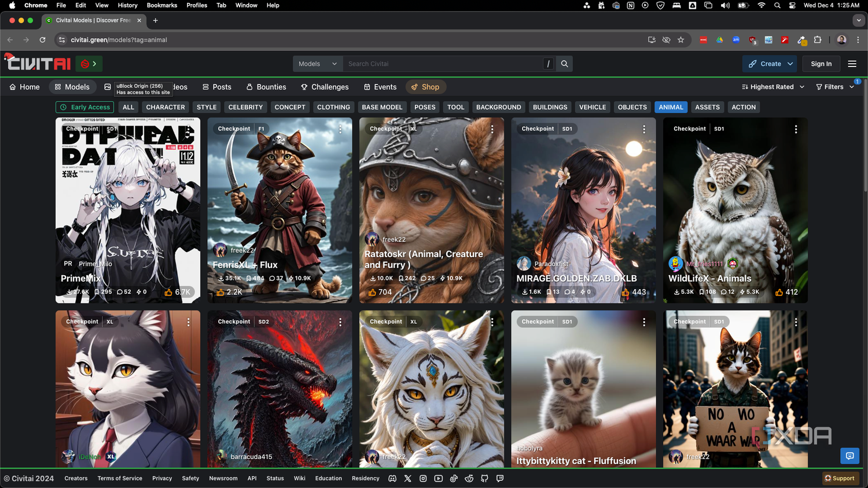Image resolution: width=868 pixels, height=488 pixels.
Task: Select the CHARACTER tag
Action: (x=165, y=107)
